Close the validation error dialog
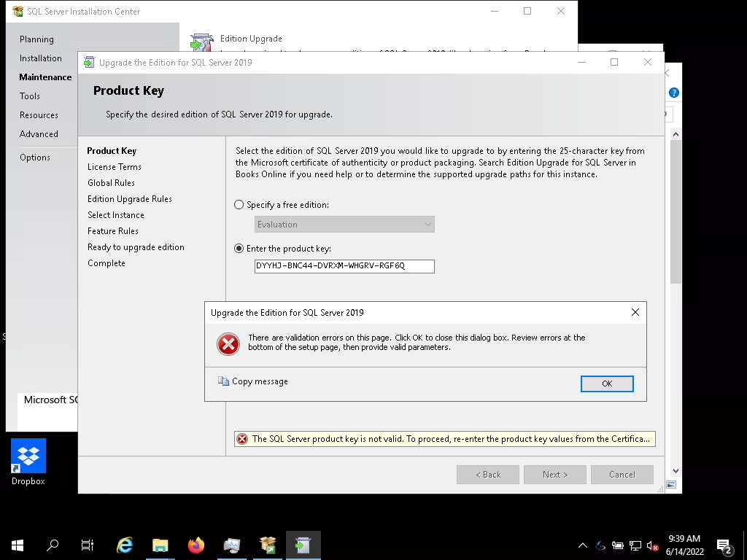 tap(635, 312)
